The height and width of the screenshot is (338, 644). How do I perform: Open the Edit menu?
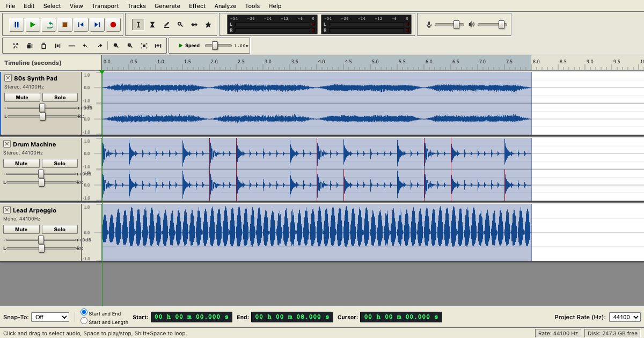[29, 6]
